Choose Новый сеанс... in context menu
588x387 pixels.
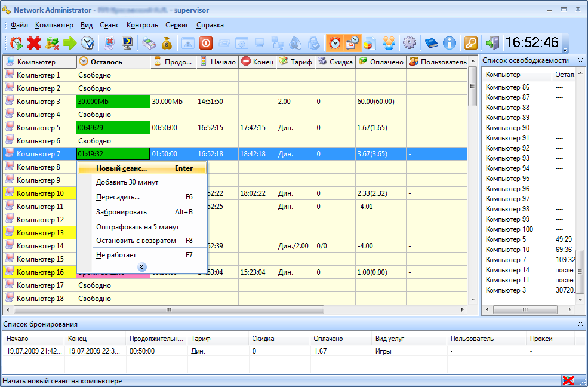coord(142,168)
